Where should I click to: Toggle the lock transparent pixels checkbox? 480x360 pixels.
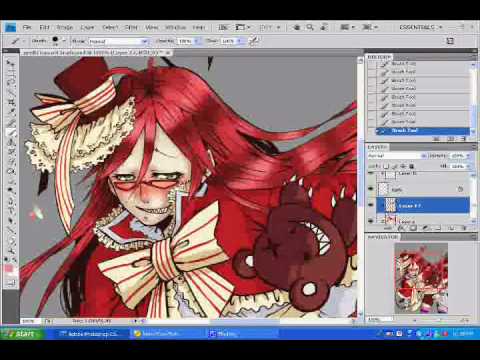click(386, 166)
